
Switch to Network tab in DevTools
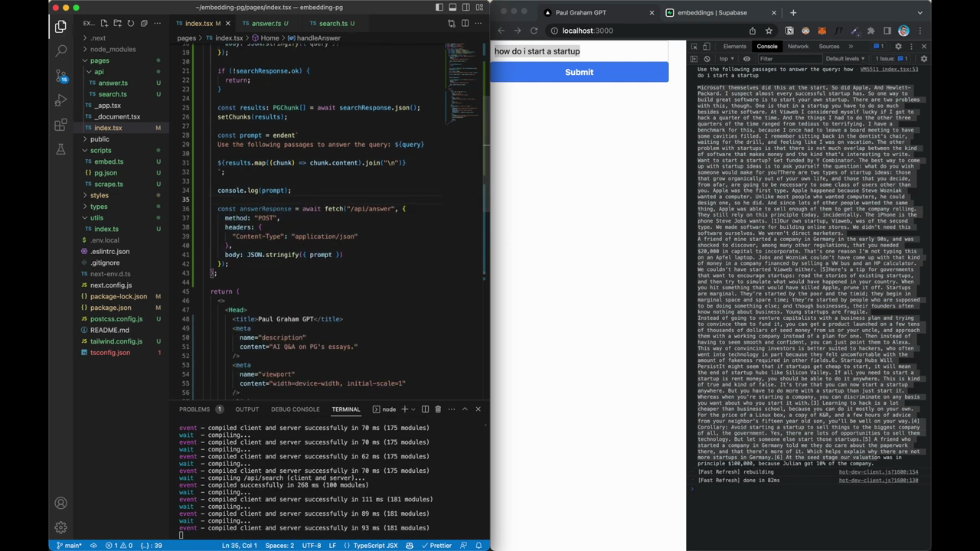click(798, 47)
